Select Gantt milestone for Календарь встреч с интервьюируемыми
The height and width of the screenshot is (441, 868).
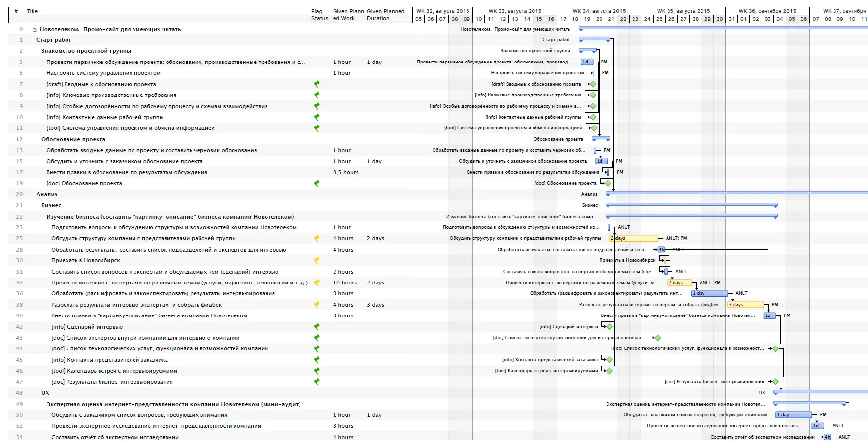(x=610, y=371)
